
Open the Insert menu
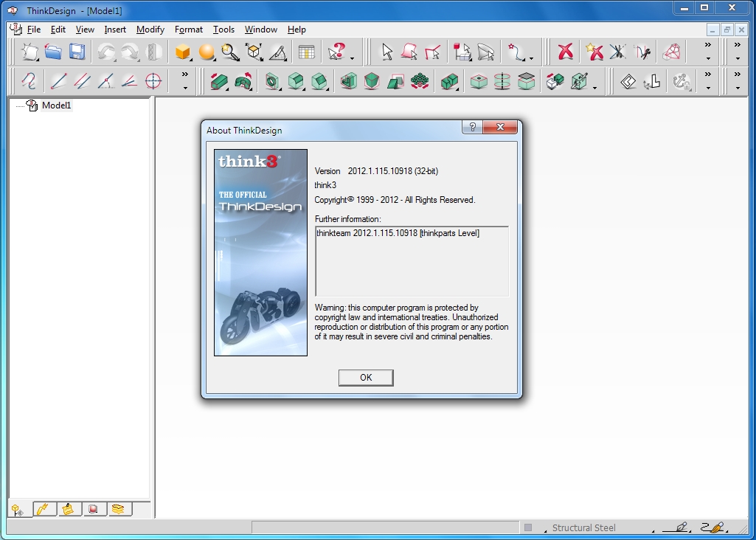click(115, 30)
